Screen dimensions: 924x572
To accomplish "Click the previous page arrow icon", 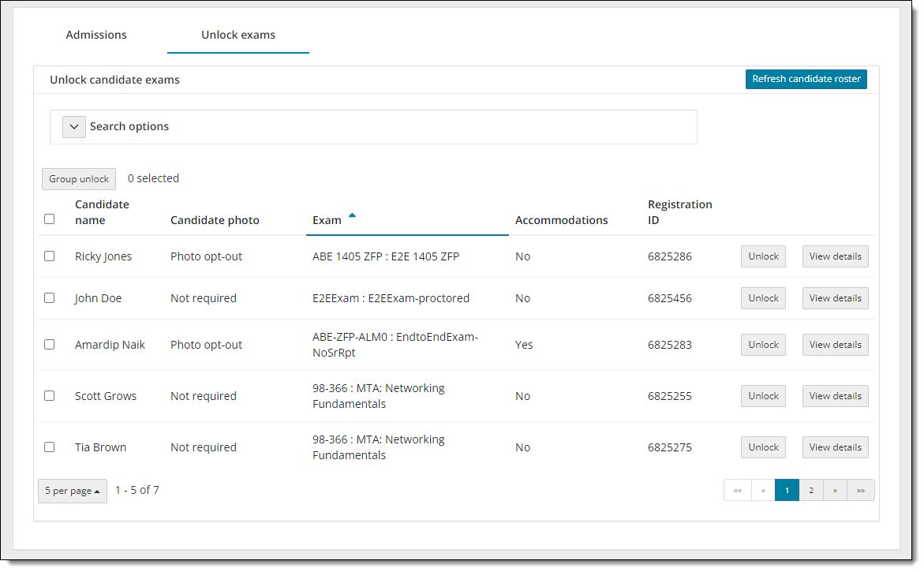I will coord(763,490).
